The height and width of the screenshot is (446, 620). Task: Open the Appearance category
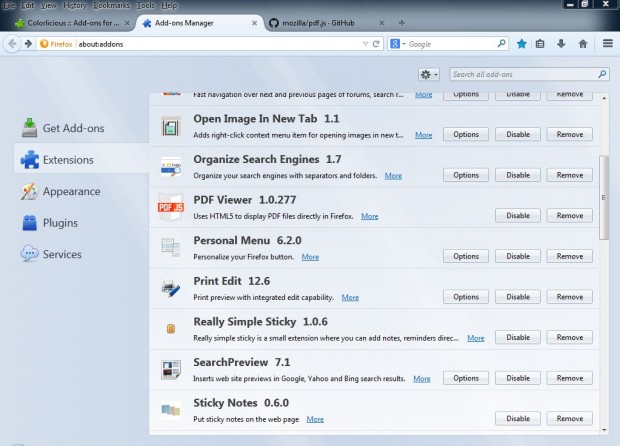pos(60,191)
